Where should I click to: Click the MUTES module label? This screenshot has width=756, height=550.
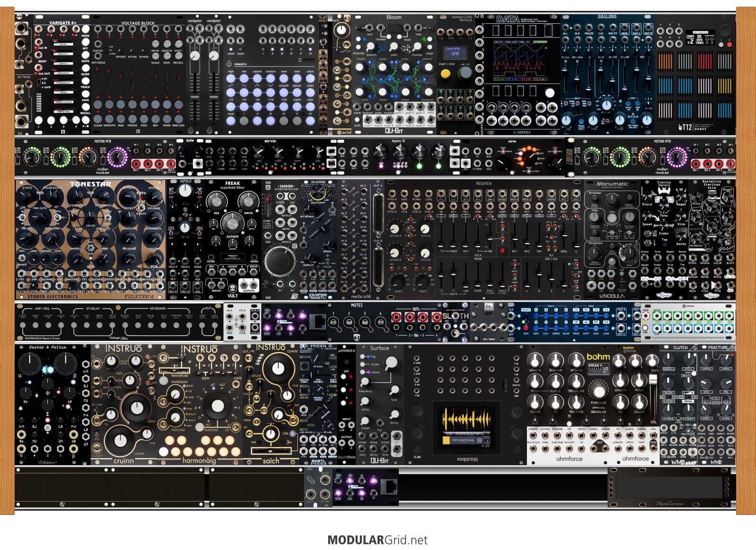pos(357,305)
